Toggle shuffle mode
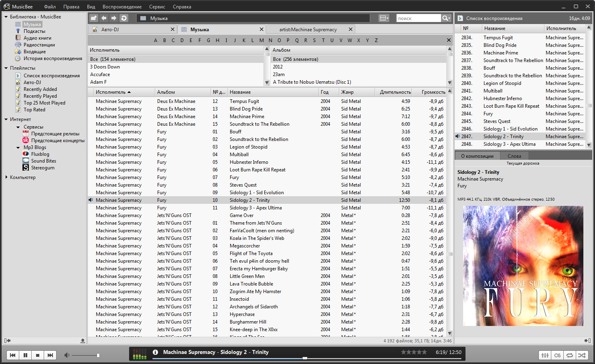This screenshot has width=595, height=364. pos(582,355)
